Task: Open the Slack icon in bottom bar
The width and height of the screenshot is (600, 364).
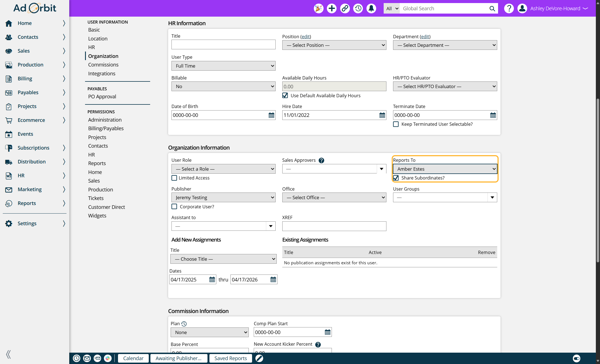Action: coord(108,358)
